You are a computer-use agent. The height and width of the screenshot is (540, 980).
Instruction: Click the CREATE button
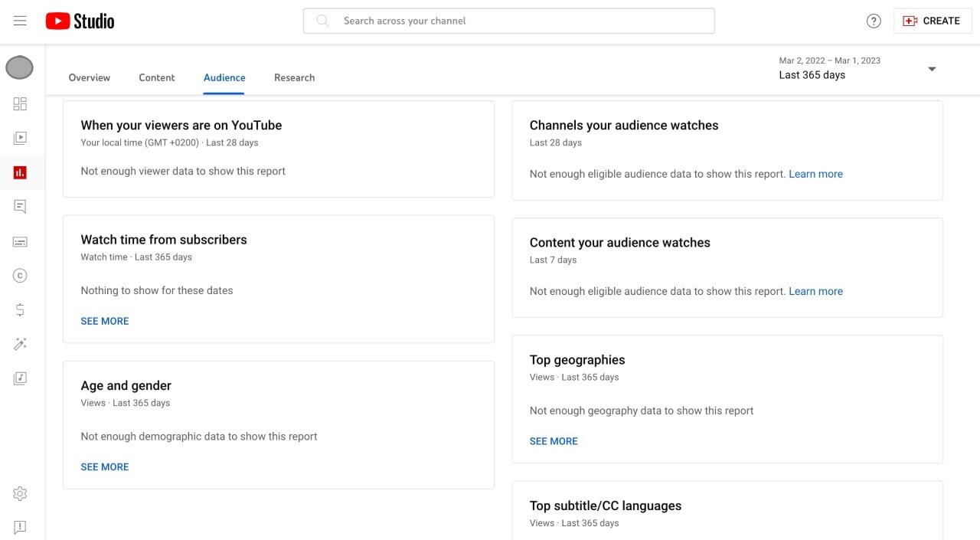[932, 21]
